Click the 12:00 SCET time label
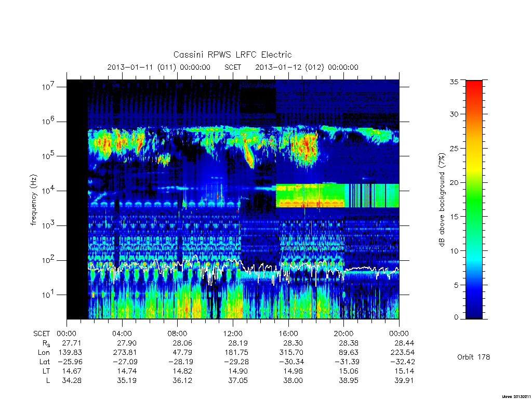This screenshot has width=532, height=399. tap(233, 334)
